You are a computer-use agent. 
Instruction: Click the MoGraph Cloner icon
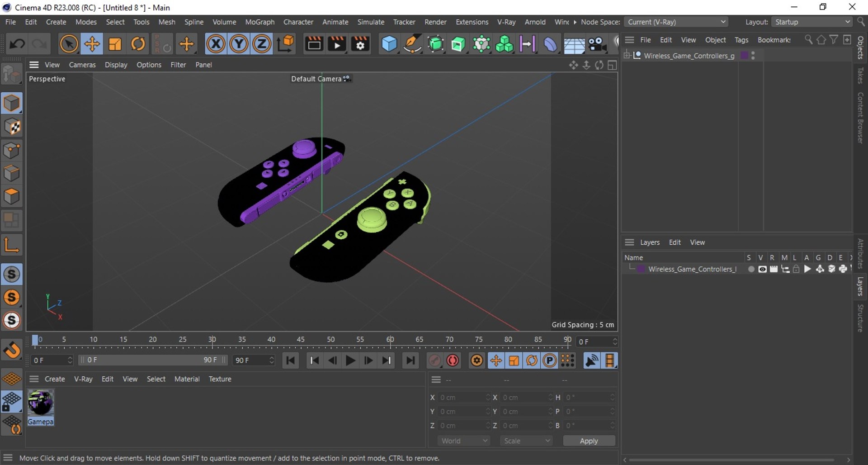(504, 44)
